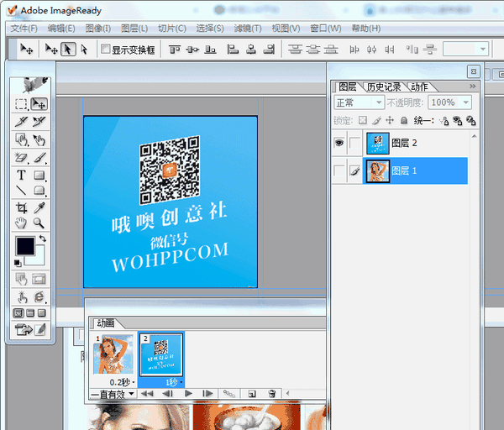The width and height of the screenshot is (504, 430).
Task: Select the Eraser tool
Action: [21, 158]
